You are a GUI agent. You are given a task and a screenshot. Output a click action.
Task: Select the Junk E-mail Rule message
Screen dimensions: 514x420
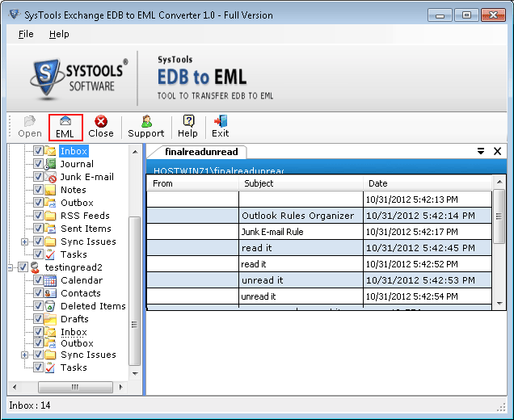319,232
